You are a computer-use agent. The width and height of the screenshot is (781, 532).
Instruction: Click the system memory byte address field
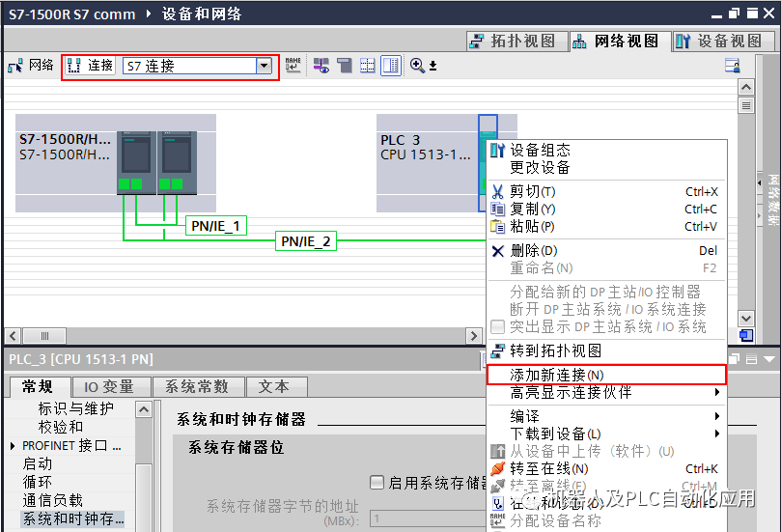pos(428,518)
